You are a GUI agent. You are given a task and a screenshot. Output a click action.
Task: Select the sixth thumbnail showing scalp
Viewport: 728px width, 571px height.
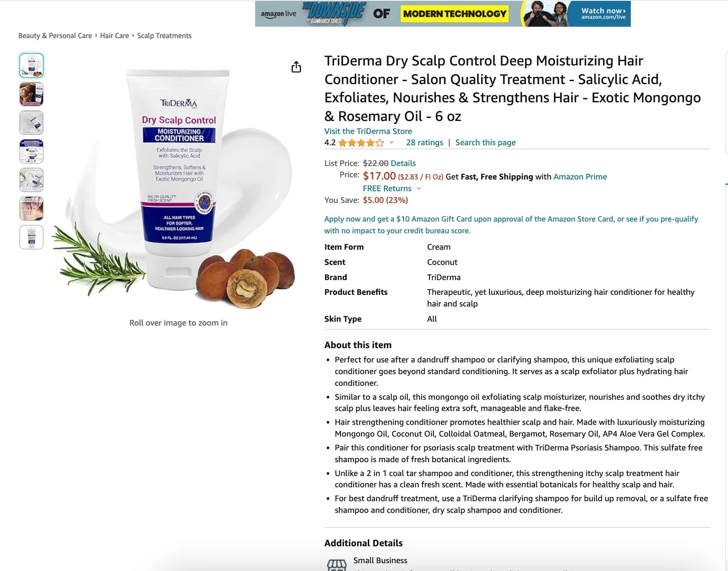31,209
